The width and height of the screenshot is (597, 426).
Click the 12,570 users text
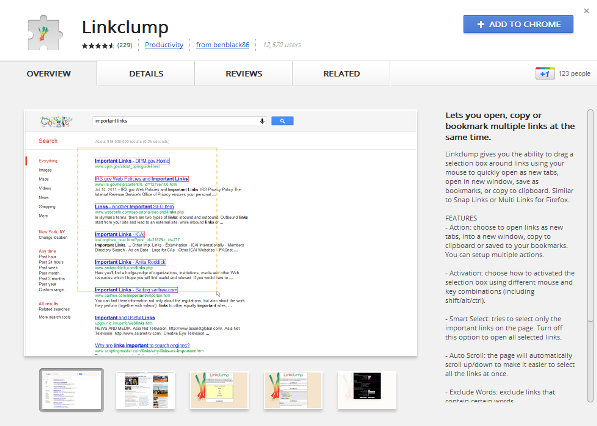click(282, 45)
